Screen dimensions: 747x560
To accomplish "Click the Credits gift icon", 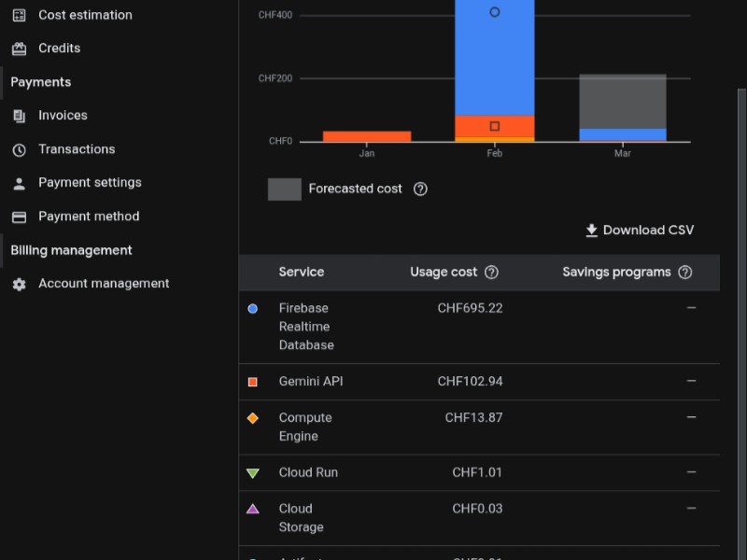I will coord(19,49).
